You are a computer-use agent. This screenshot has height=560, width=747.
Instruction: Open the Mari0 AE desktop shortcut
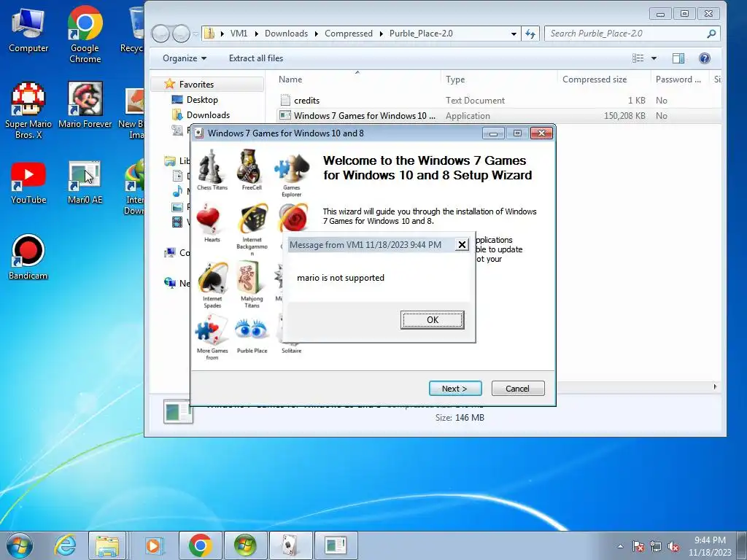[x=85, y=183]
